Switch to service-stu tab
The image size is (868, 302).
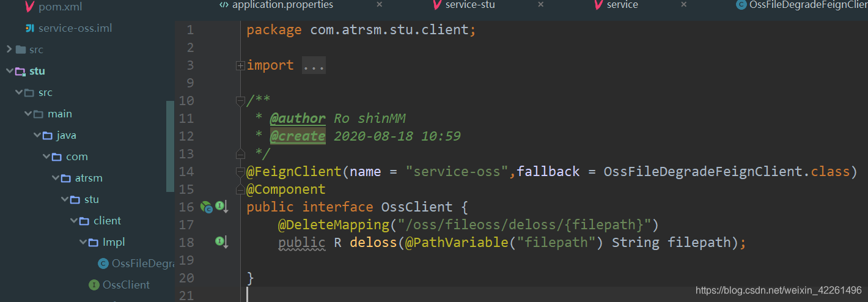coord(470,5)
